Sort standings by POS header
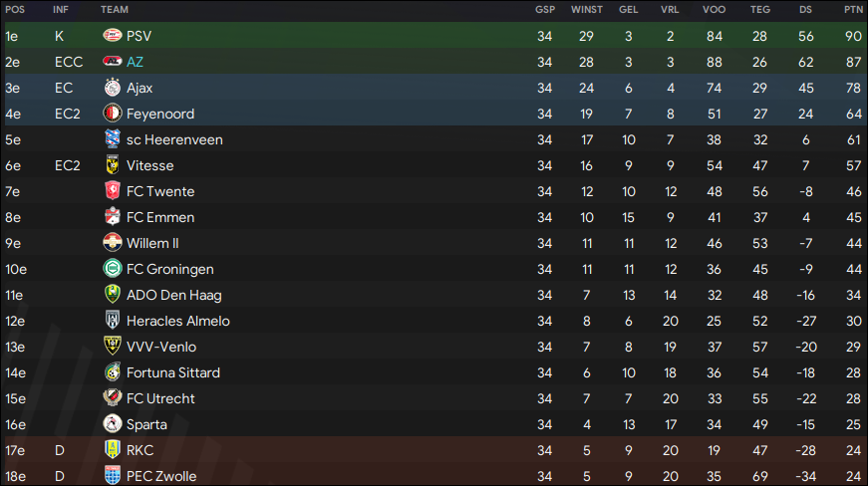 click(x=15, y=9)
